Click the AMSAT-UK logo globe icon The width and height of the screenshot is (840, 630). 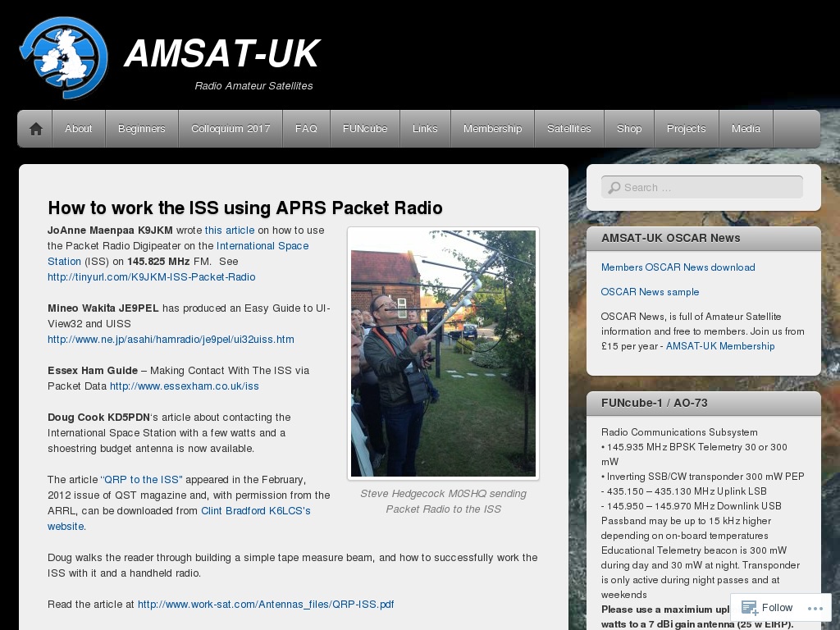[63, 58]
